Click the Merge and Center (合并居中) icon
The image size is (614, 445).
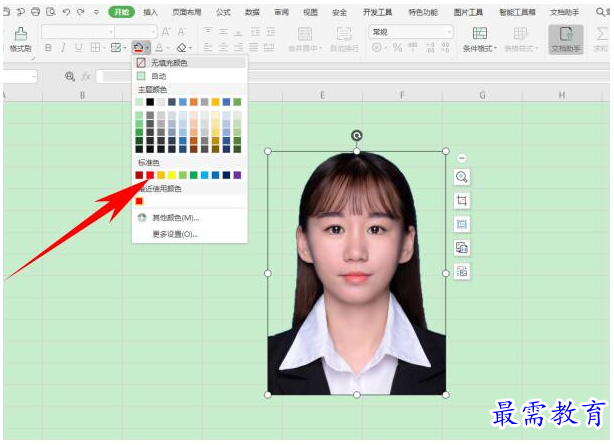305,34
